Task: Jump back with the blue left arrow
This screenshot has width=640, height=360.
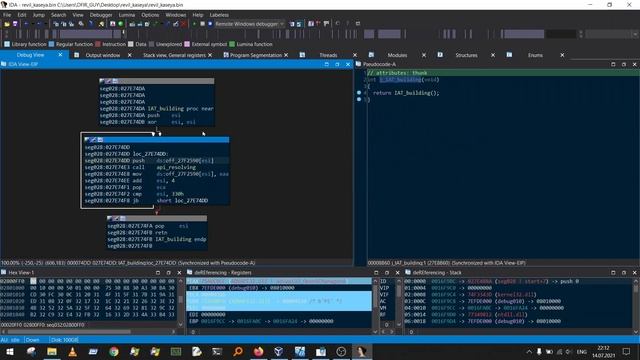Action: coord(27,24)
